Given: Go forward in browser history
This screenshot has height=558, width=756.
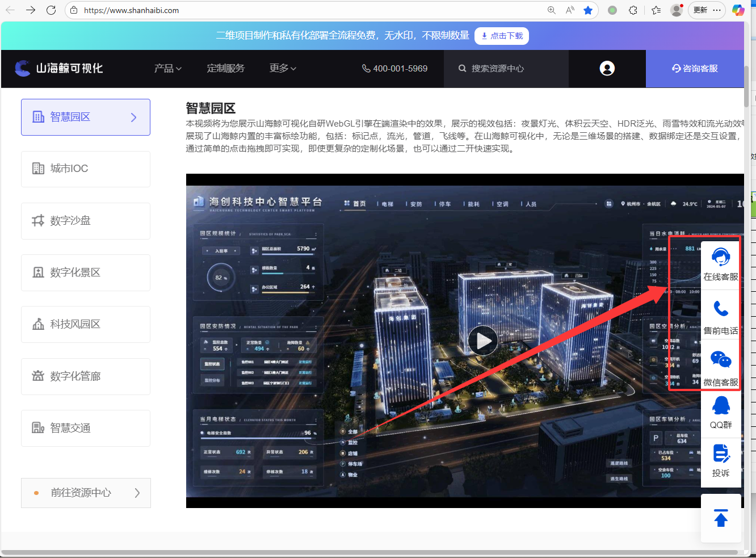Looking at the screenshot, I should point(31,10).
